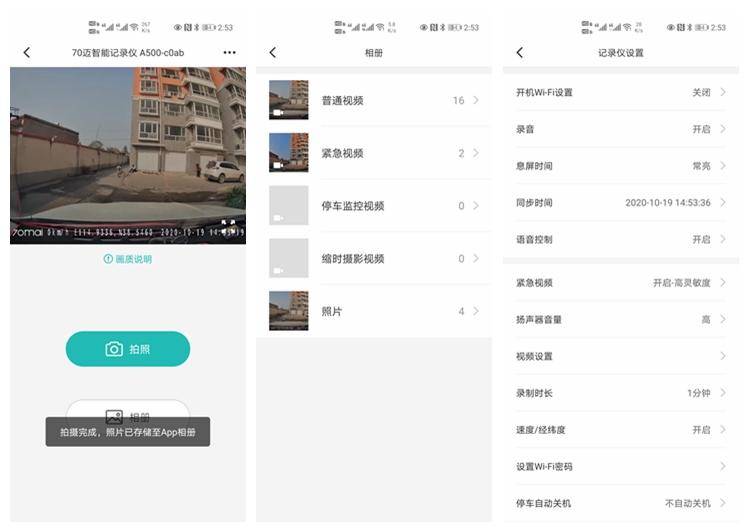Open the 息屏时间 screen-off setting
Viewport: 749px width, 532px height.
[x=621, y=166]
